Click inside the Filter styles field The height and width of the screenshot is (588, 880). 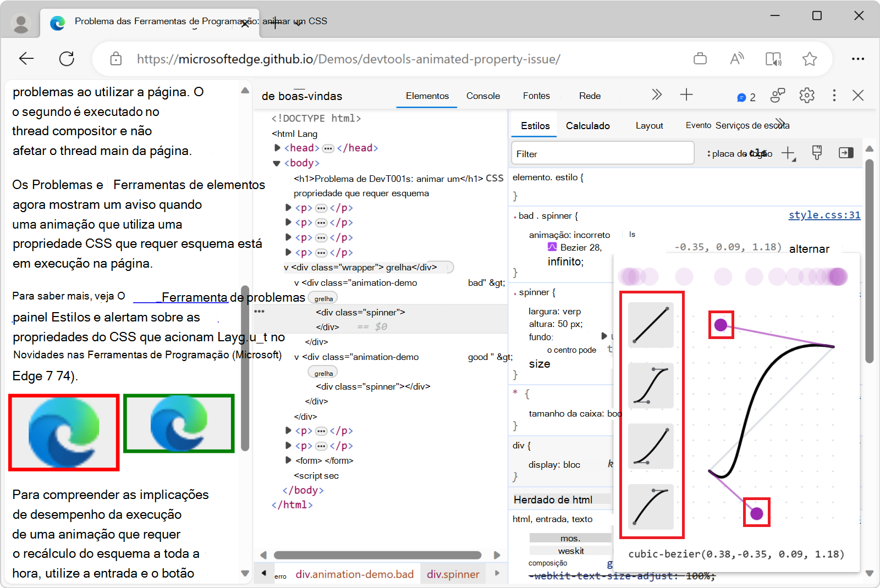coord(602,153)
